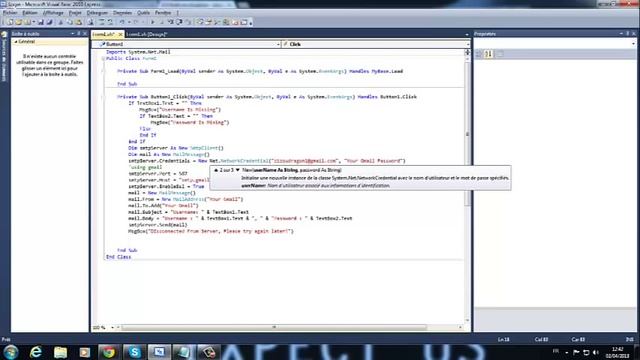Click the 'Imports System.Net.Mail' code line

pyautogui.click(x=138, y=52)
